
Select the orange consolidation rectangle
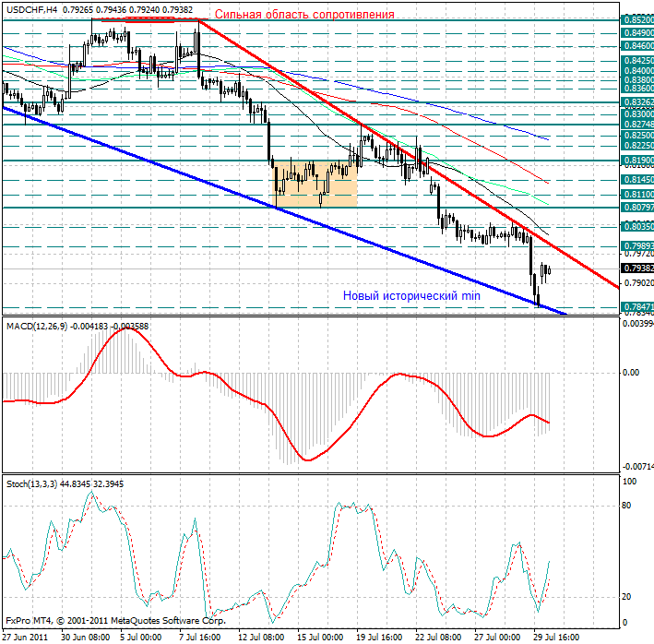coord(316,183)
